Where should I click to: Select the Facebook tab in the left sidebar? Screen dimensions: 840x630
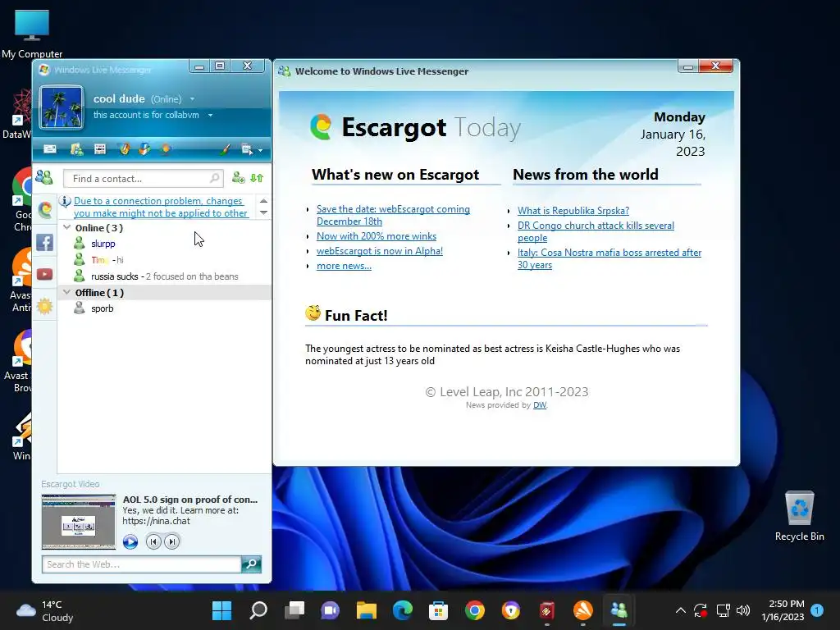click(x=45, y=242)
